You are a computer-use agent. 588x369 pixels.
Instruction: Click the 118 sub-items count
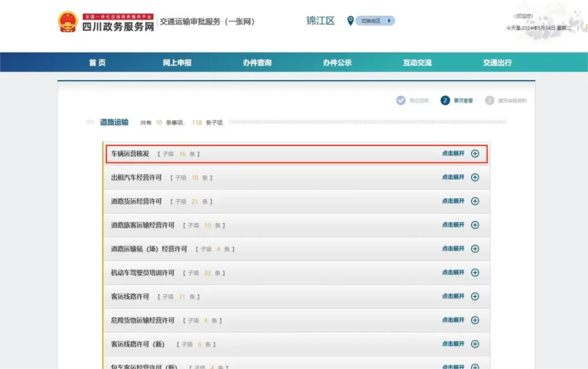pyautogui.click(x=197, y=122)
